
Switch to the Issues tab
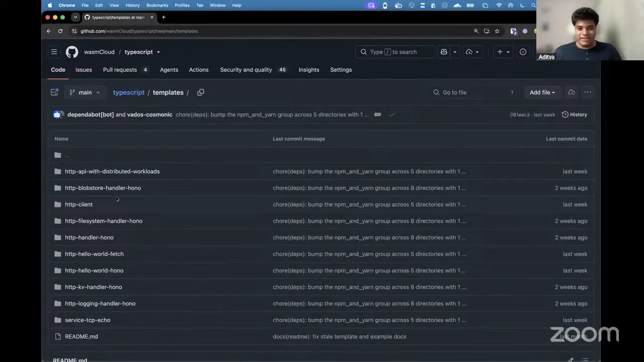tap(84, 70)
